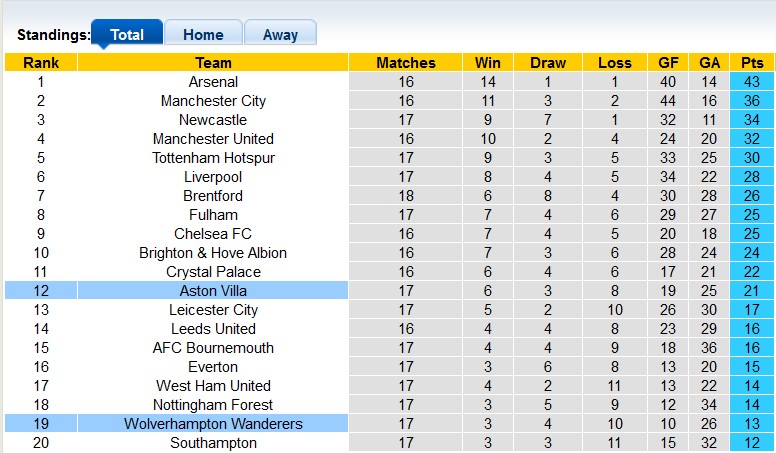Open the Liverpool team link

213,177
